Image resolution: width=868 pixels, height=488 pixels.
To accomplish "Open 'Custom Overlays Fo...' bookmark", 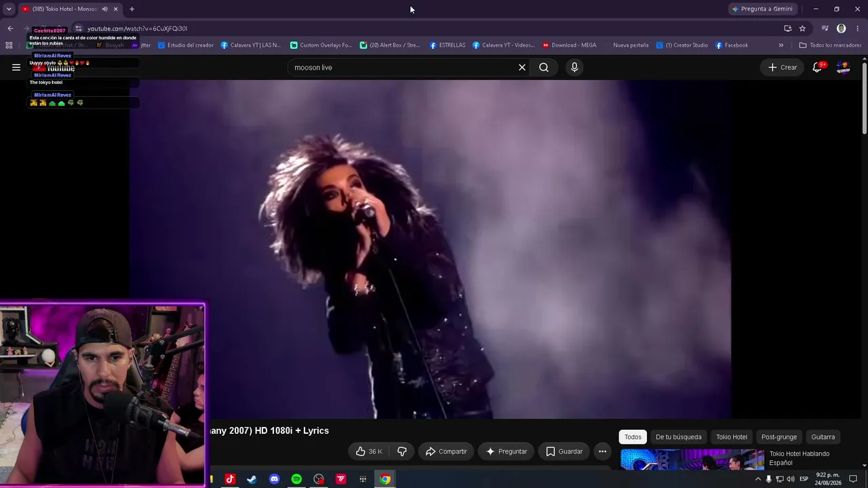I will (x=321, y=45).
